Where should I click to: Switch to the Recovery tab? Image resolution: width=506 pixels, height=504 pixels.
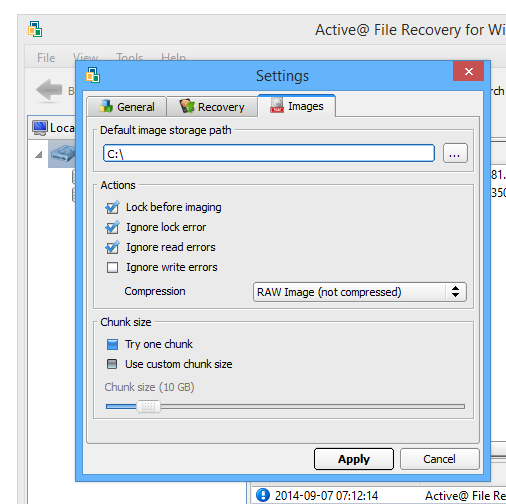pyautogui.click(x=212, y=107)
